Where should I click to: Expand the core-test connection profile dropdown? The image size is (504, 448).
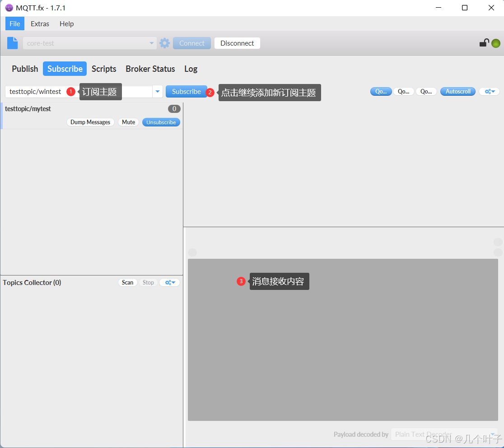[151, 43]
